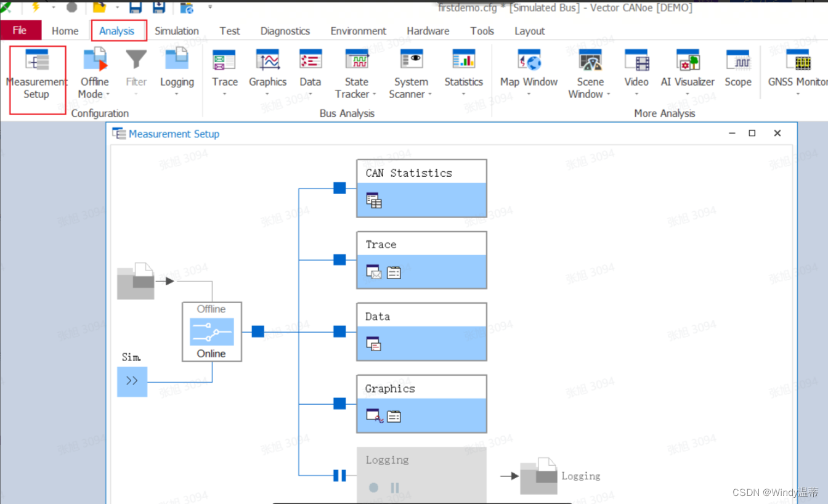Screen dimensions: 828x504
Task: Open the Statistics ribbon icon
Action: click(x=464, y=60)
